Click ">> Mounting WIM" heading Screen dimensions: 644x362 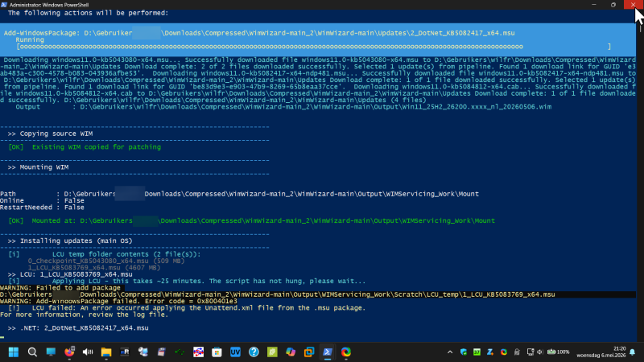click(38, 167)
